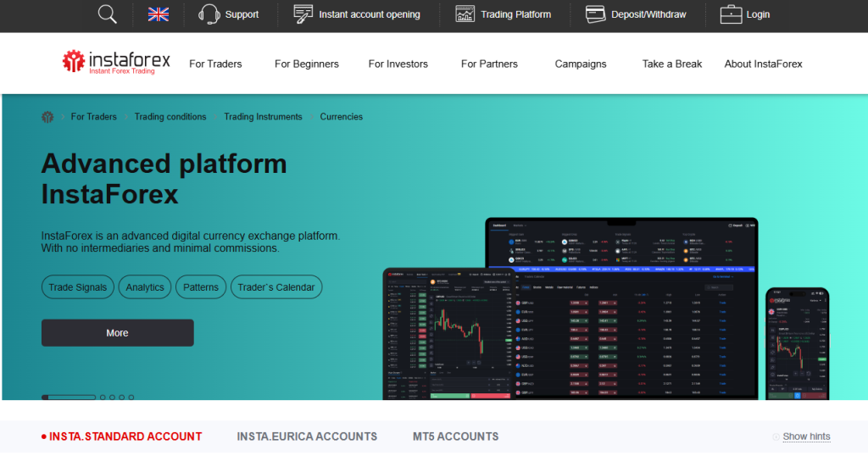868x456 pixels.
Task: Change language via UK flag icon
Action: point(159,14)
